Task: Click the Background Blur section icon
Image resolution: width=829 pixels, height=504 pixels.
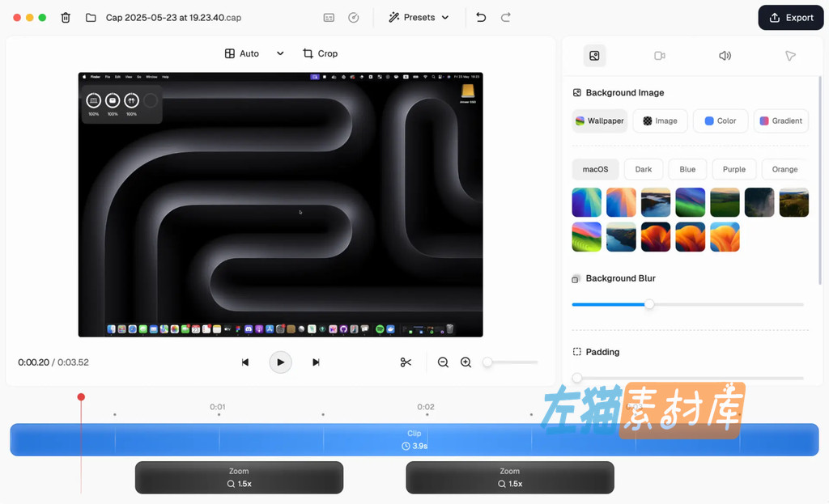Action: point(576,279)
